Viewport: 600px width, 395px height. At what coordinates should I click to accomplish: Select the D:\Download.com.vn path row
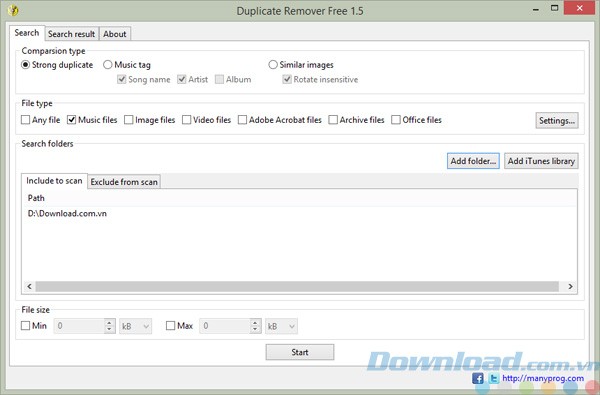(x=299, y=214)
